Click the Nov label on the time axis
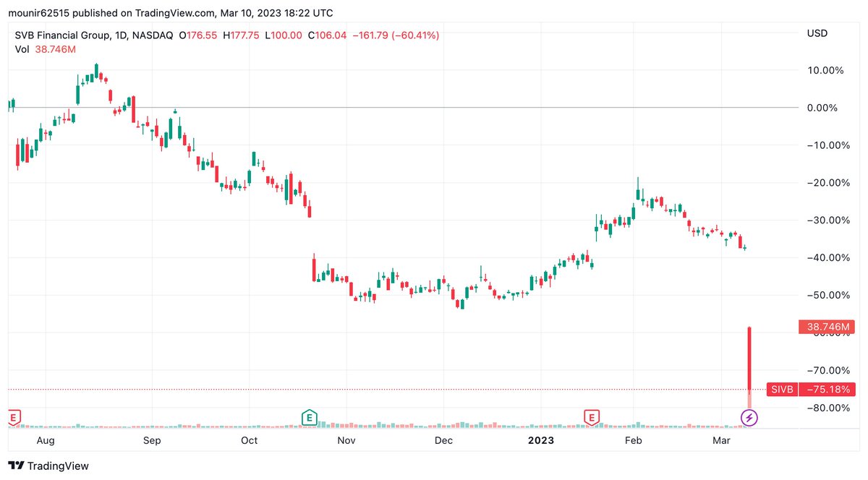This screenshot has width=868, height=480. pos(346,440)
